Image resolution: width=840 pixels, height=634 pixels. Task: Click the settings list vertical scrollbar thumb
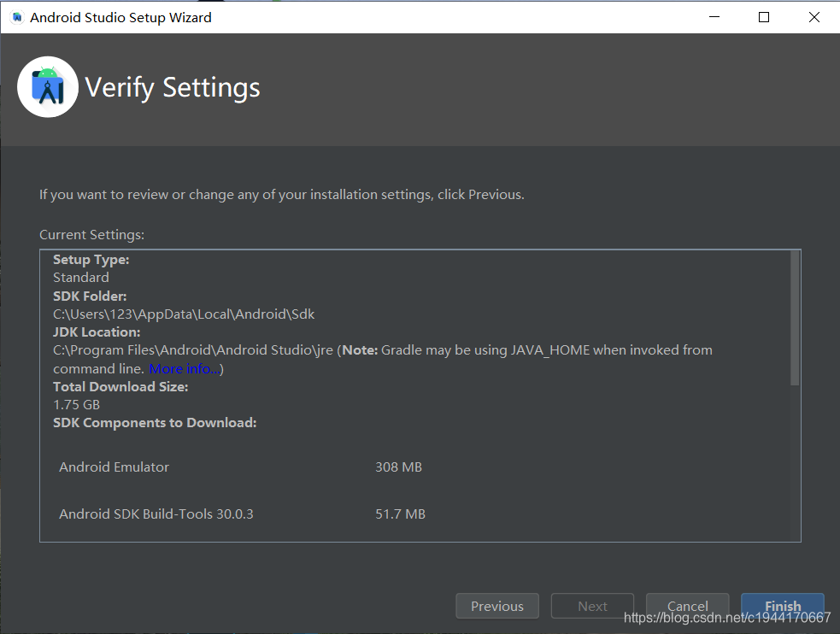795,318
